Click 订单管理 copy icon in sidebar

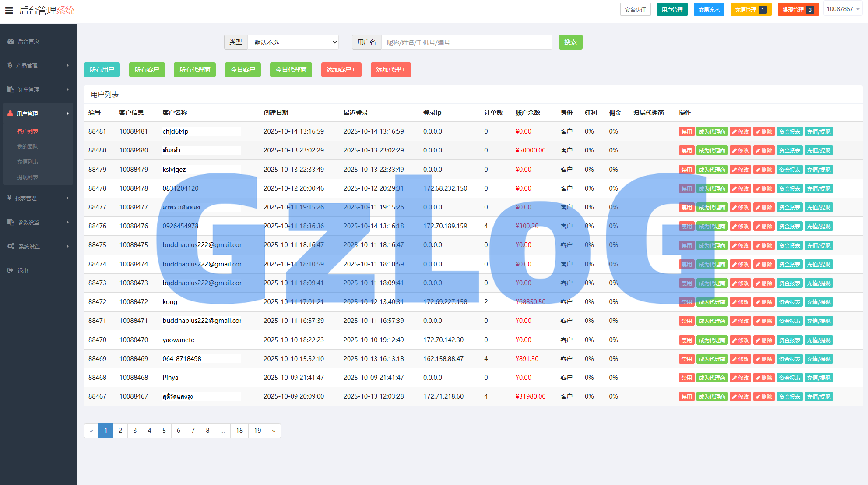pos(11,89)
